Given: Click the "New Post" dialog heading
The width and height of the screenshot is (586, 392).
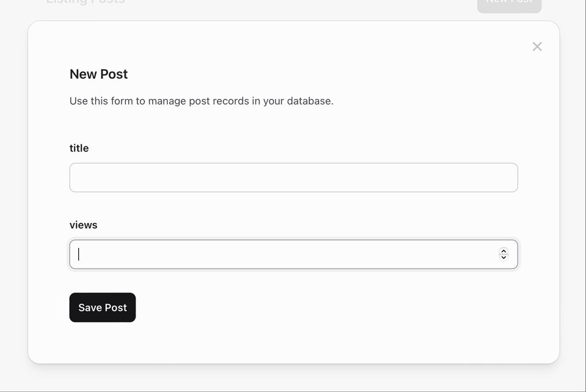Looking at the screenshot, I should [99, 74].
